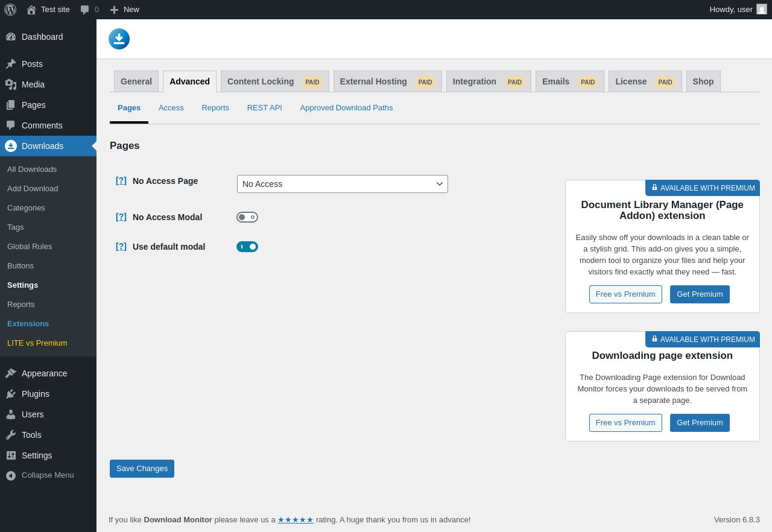Click the Collapse Menu label
Image resolution: width=772 pixels, height=532 pixels.
[48, 475]
